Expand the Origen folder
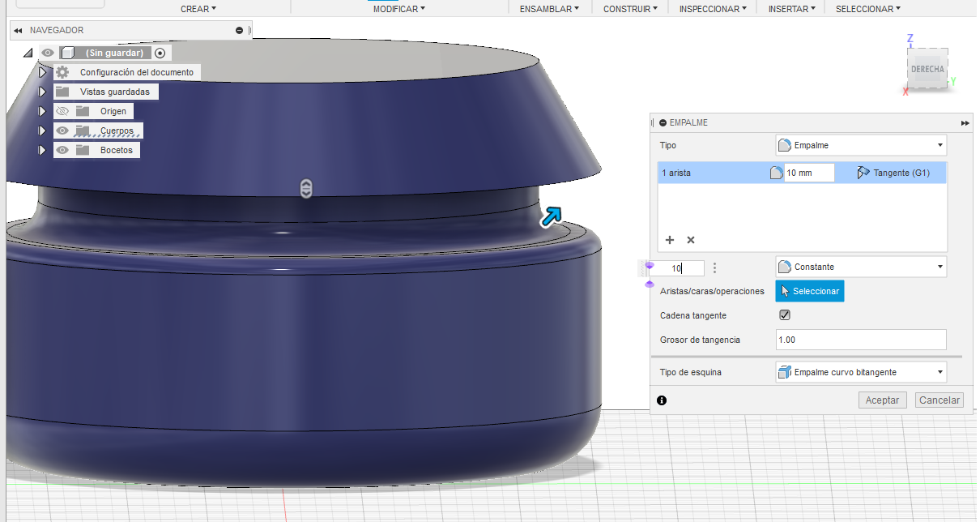980x522 pixels. [44, 111]
